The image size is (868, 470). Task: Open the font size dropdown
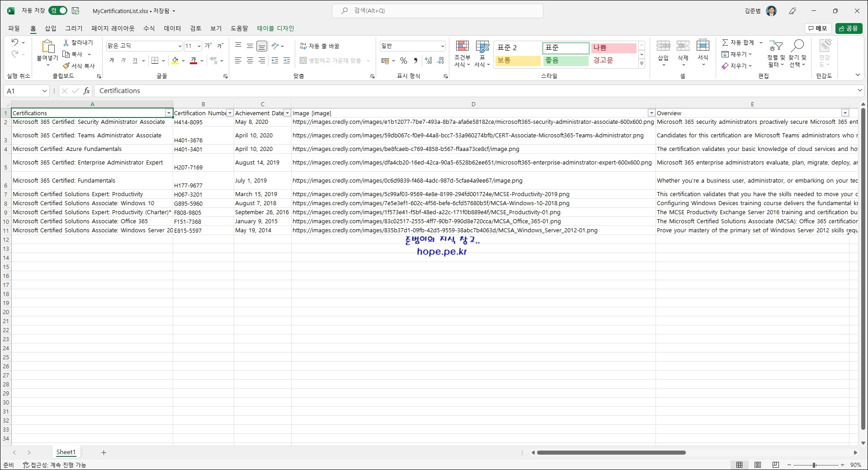[x=199, y=46]
